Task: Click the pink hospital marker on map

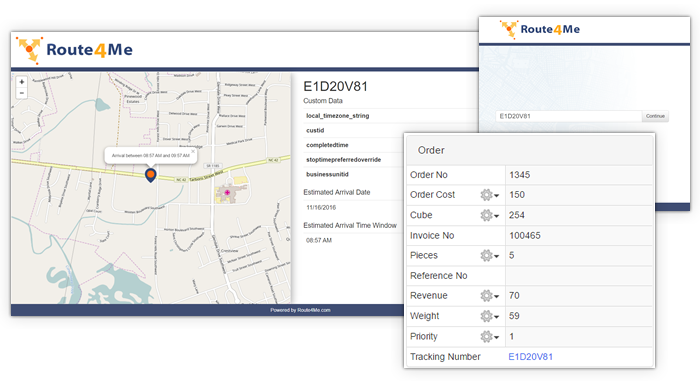Action: pos(227,192)
